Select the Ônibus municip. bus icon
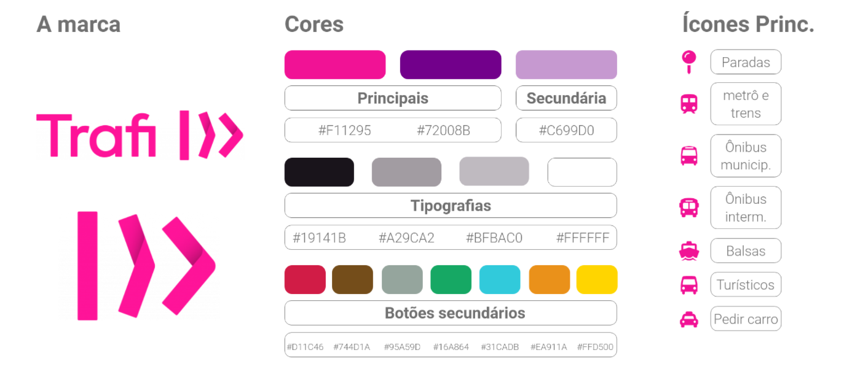Image resolution: width=868 pixels, height=369 pixels. (688, 155)
